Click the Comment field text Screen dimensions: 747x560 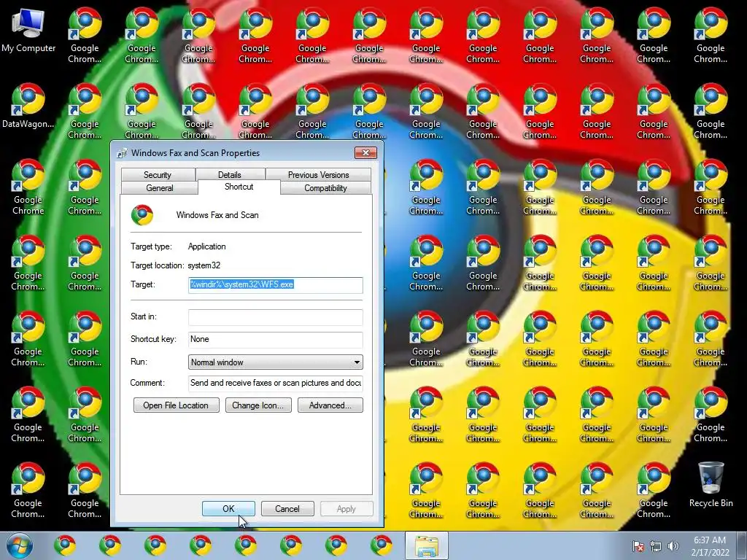click(x=275, y=384)
